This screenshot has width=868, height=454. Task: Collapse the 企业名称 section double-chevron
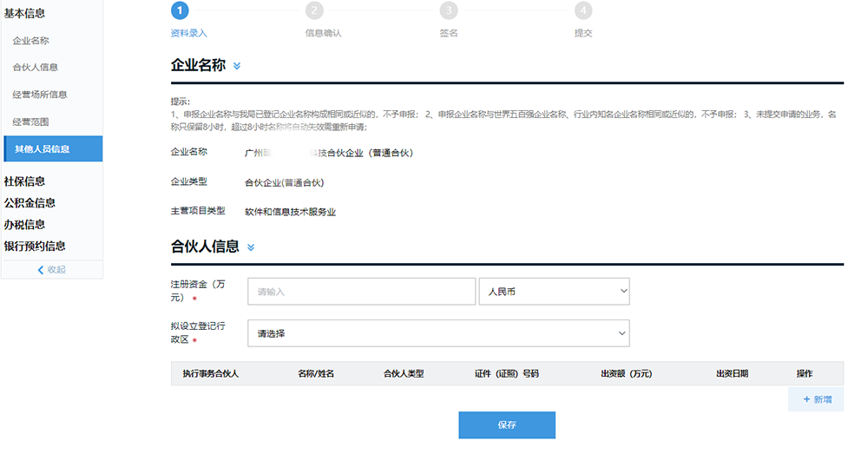pos(237,66)
